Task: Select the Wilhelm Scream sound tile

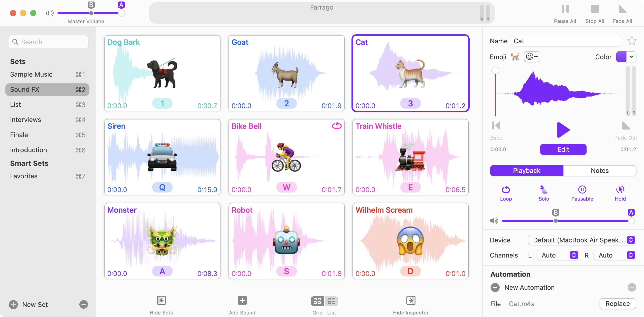Action: 410,241
